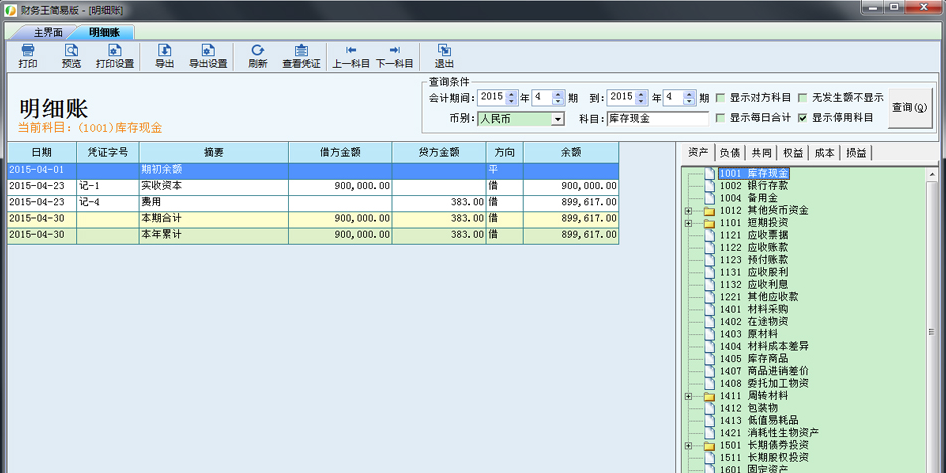This screenshot has height=473, width=946.
Task: Click the 查询(Q) query button
Action: (x=910, y=108)
